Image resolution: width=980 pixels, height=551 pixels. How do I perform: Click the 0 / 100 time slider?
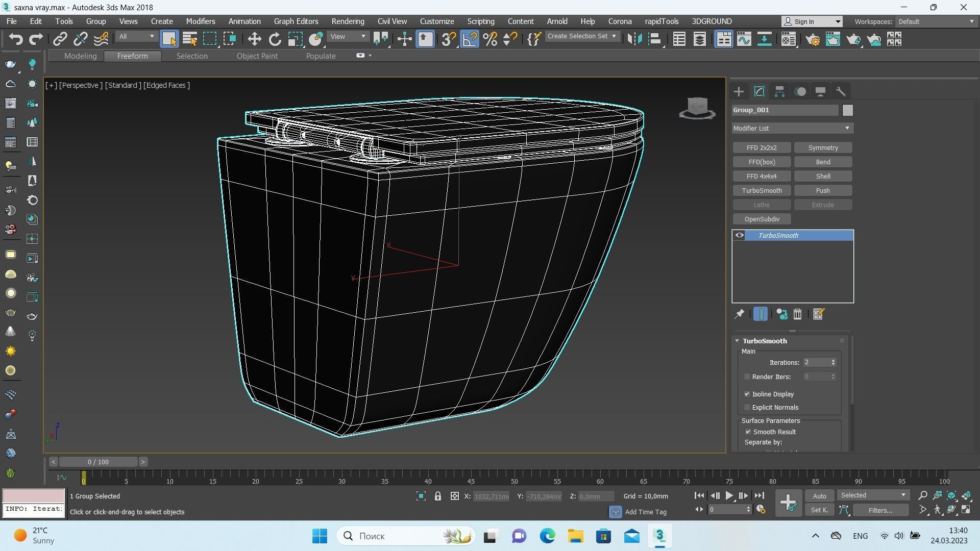click(x=98, y=462)
